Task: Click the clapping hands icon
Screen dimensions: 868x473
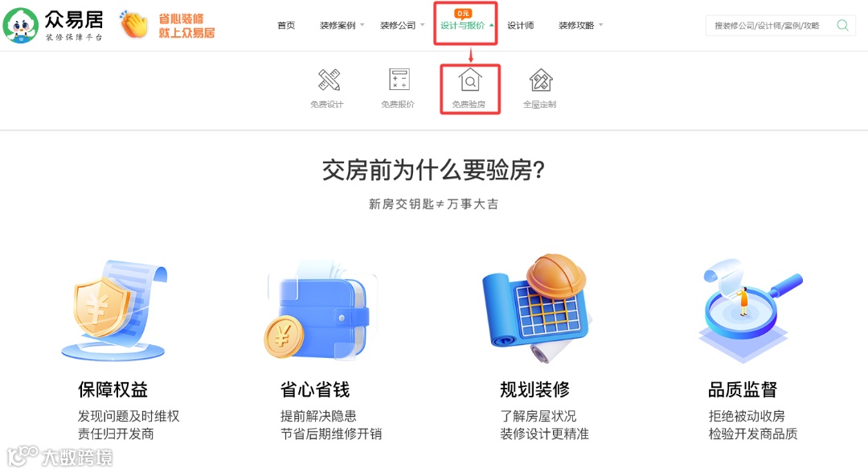Action: [x=133, y=25]
